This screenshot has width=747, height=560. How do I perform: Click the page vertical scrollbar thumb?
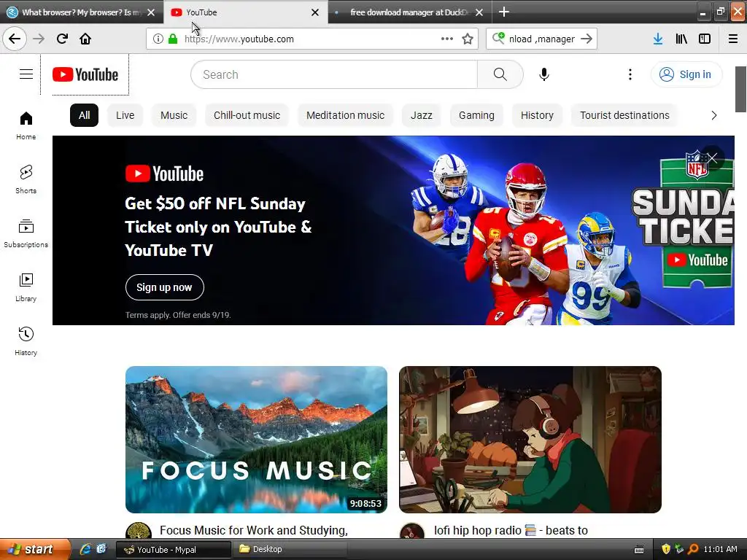tap(741, 89)
